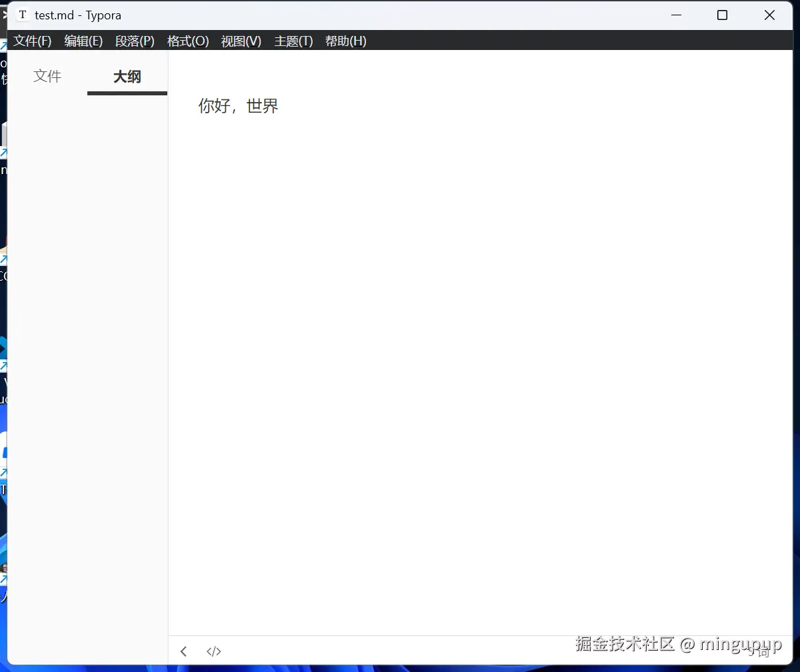The image size is (800, 672).
Task: Open the 编辑(E) menu
Action: [83, 41]
